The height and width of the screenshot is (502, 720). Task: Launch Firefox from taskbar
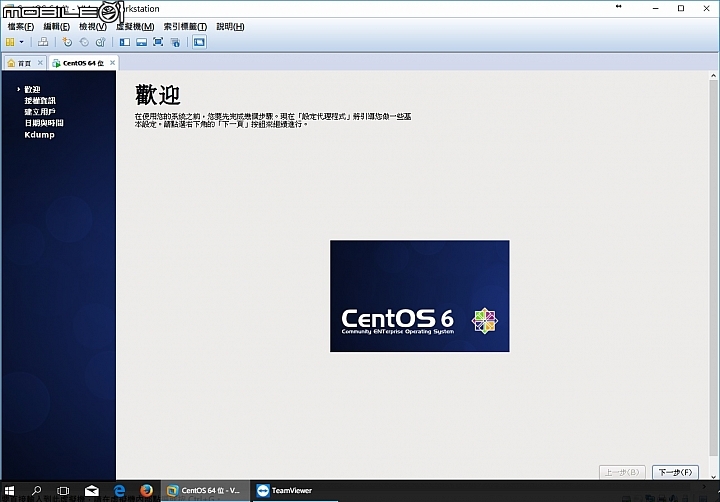[146, 491]
